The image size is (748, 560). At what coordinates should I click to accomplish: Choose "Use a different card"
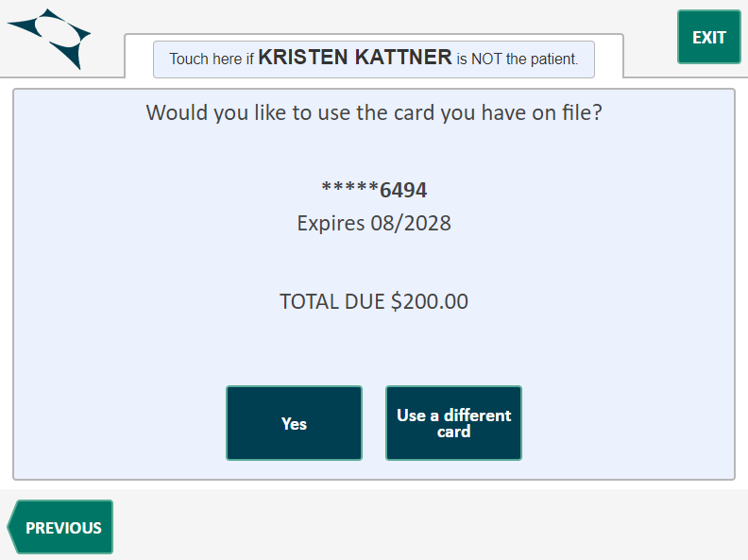coord(453,423)
